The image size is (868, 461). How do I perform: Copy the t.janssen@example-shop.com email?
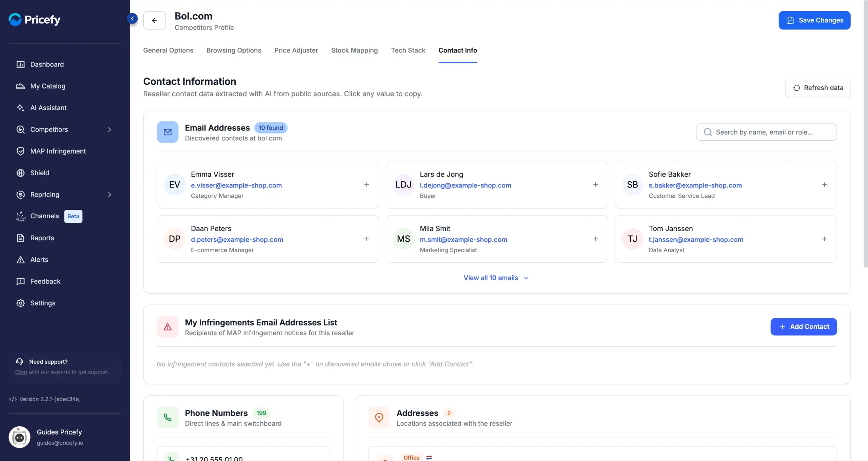coord(696,239)
